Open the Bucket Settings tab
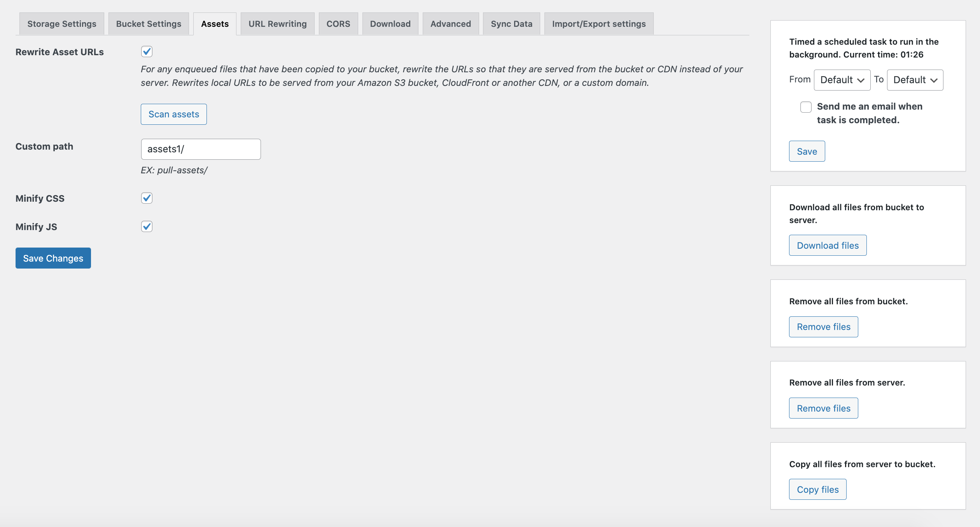 [149, 24]
